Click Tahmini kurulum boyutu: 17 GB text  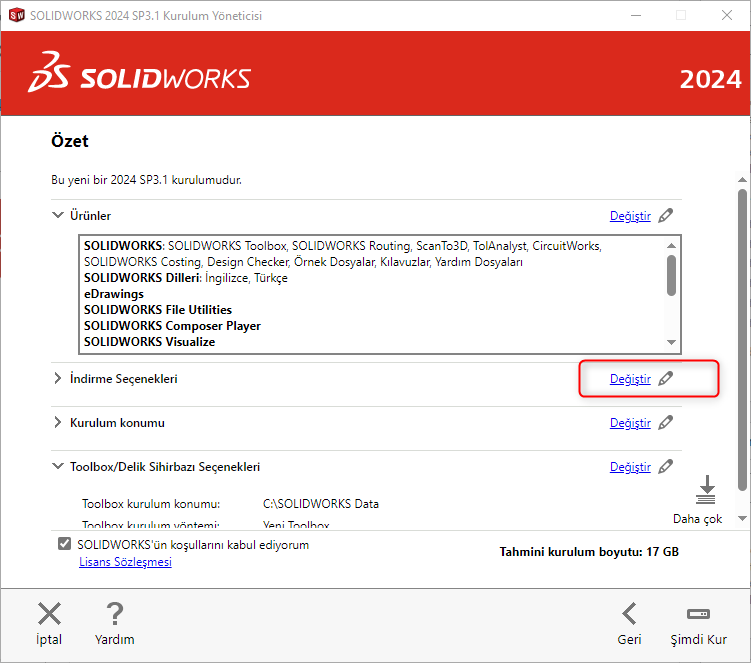[x=589, y=552]
